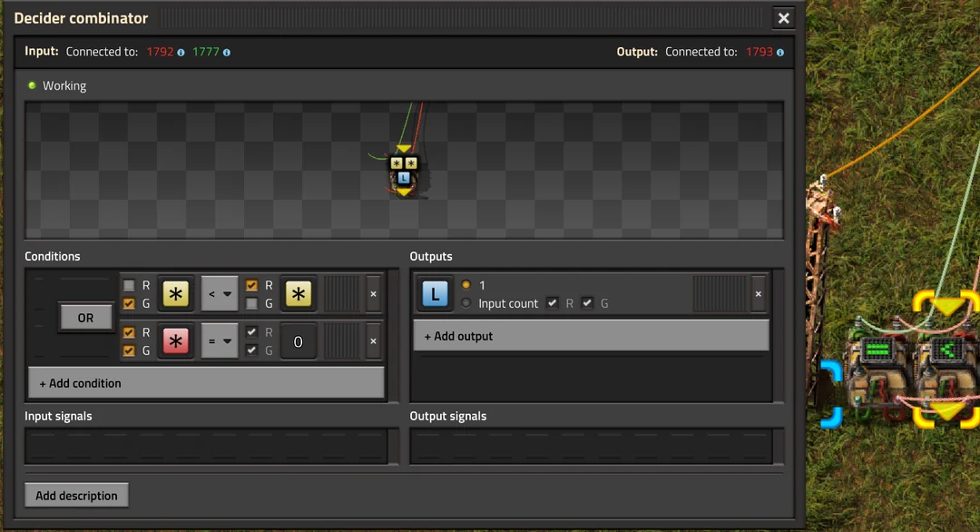Select the Input count radio option
This screenshot has height=532, width=980.
[466, 303]
